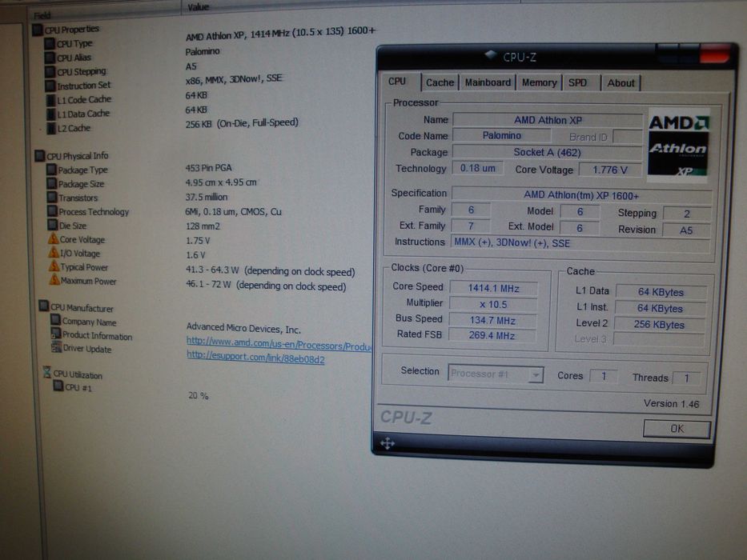Image resolution: width=747 pixels, height=560 pixels.
Task: Click the warning icon beside Maximum Power
Action: pyautogui.click(x=54, y=280)
